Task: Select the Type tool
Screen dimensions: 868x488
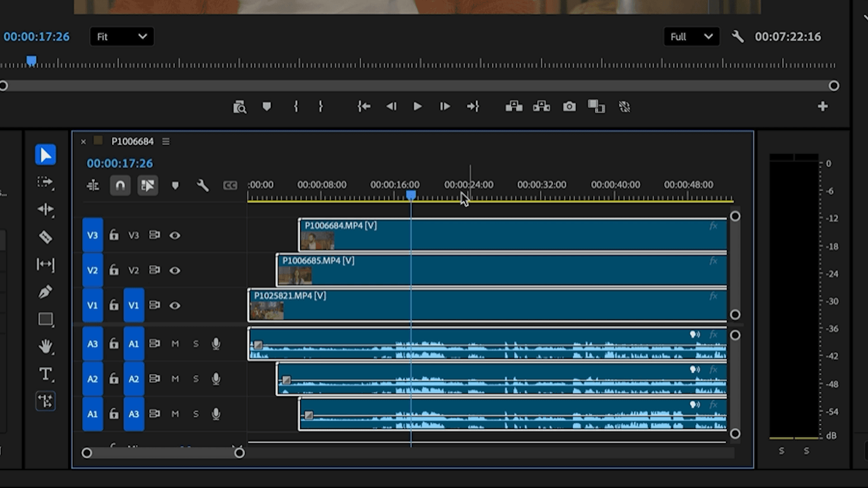Action: (45, 374)
